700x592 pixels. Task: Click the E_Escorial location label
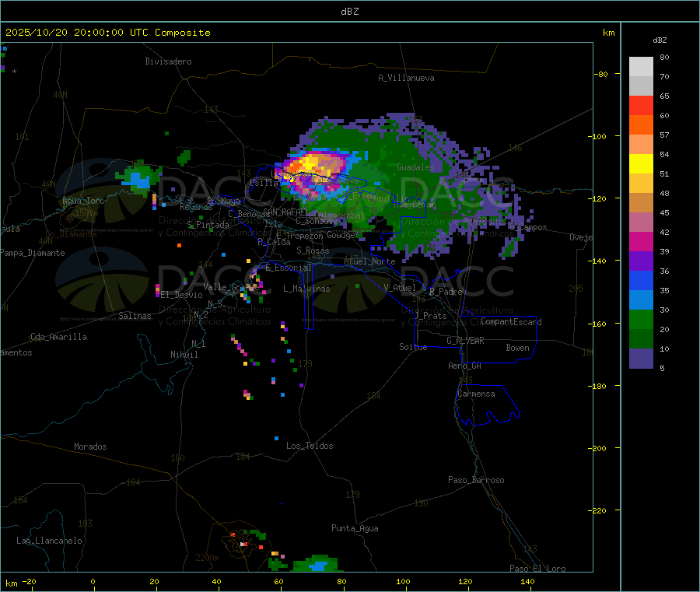coord(289,268)
